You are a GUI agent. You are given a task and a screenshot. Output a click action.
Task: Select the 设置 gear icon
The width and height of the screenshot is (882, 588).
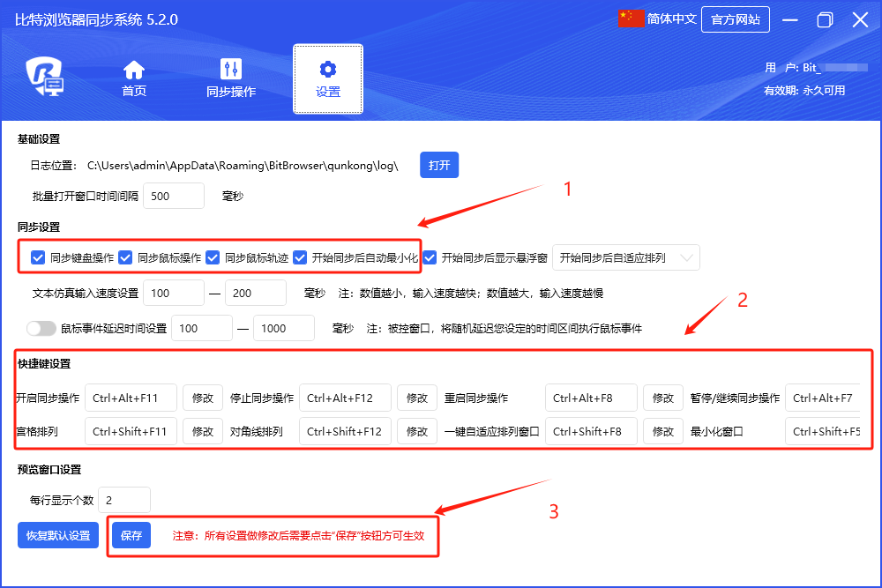(328, 70)
